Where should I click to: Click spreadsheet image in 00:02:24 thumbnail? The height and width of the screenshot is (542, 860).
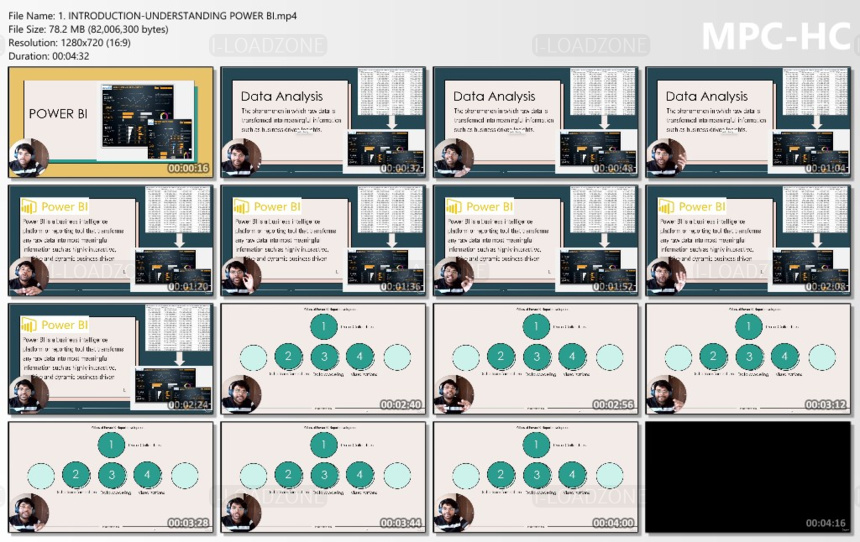(178, 328)
